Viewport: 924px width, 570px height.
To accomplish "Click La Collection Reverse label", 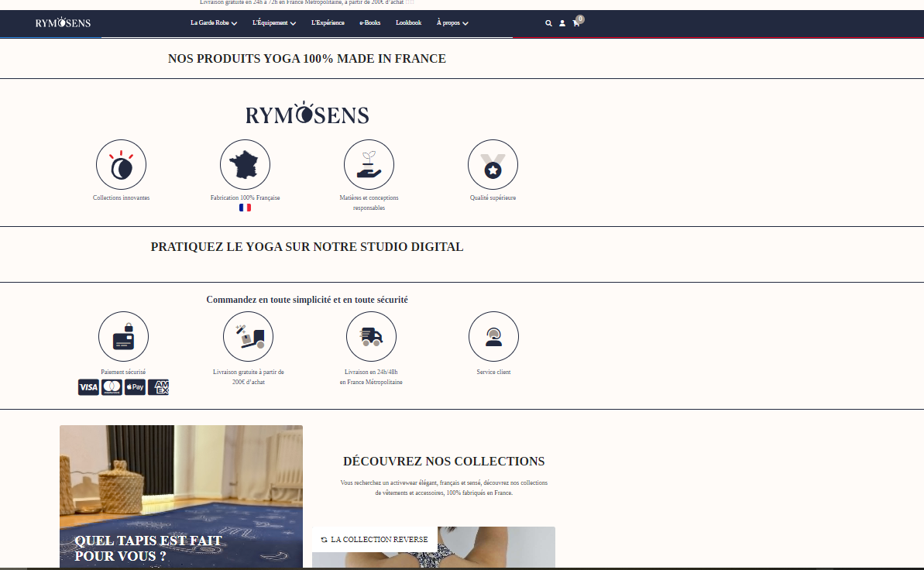I will click(379, 539).
